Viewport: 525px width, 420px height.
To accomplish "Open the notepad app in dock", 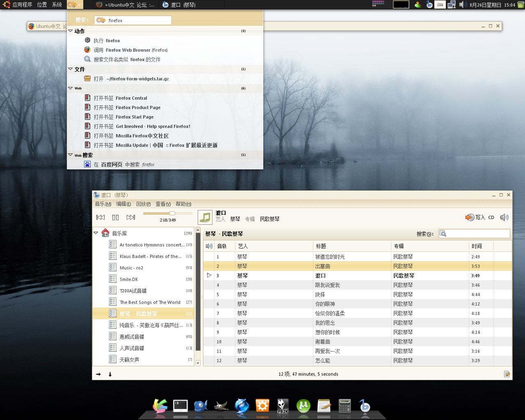I will 324,406.
